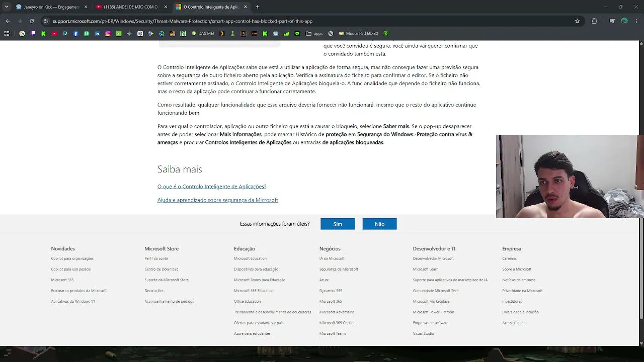View site information icon in address bar

[x=46, y=21]
